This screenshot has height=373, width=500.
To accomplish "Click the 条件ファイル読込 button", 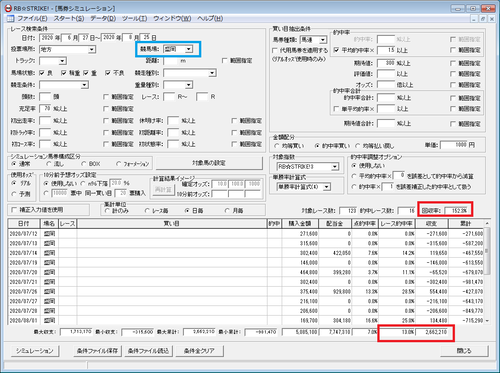I will click(148, 351).
